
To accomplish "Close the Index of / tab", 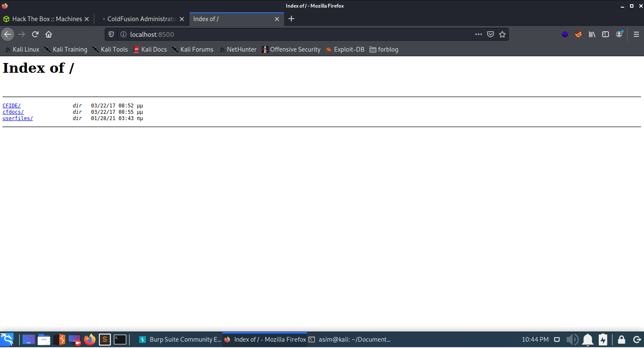I will (277, 19).
